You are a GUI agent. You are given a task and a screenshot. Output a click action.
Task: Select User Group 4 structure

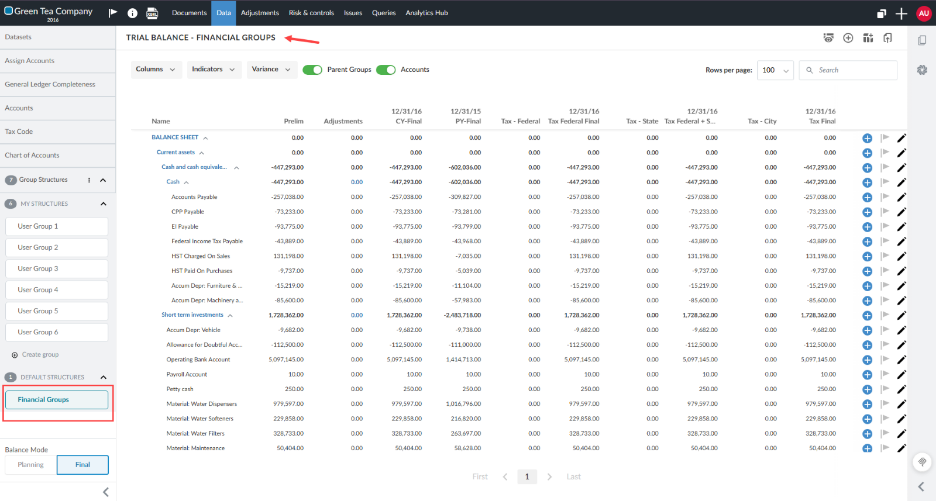tap(57, 290)
